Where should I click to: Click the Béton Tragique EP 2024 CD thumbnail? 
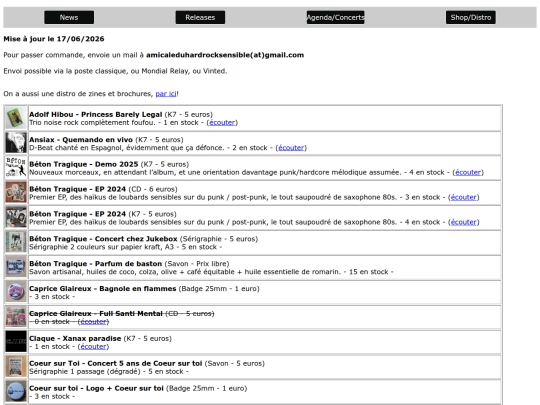pos(16,193)
